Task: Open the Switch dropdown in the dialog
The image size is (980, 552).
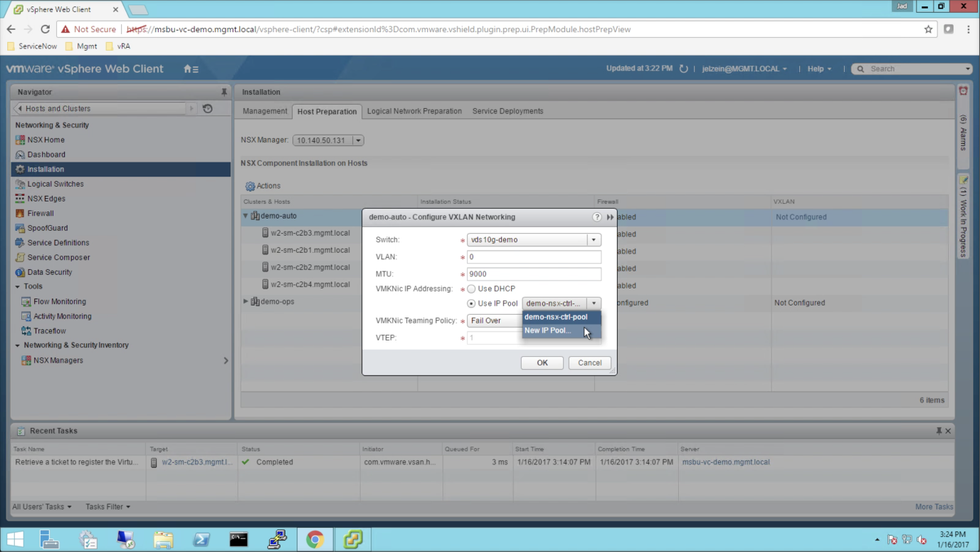Action: 594,240
